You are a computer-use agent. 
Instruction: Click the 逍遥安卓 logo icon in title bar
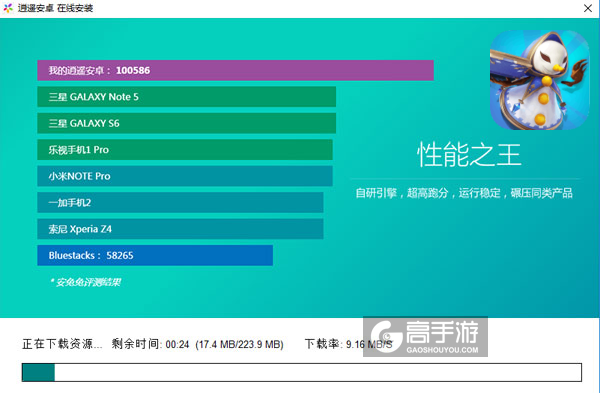coord(8,8)
